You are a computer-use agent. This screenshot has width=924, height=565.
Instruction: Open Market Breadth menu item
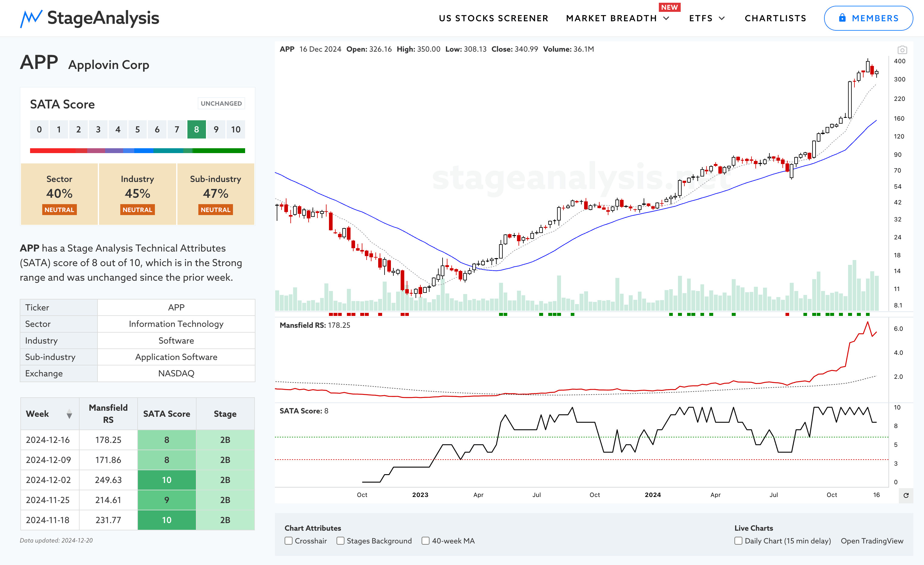click(x=611, y=18)
